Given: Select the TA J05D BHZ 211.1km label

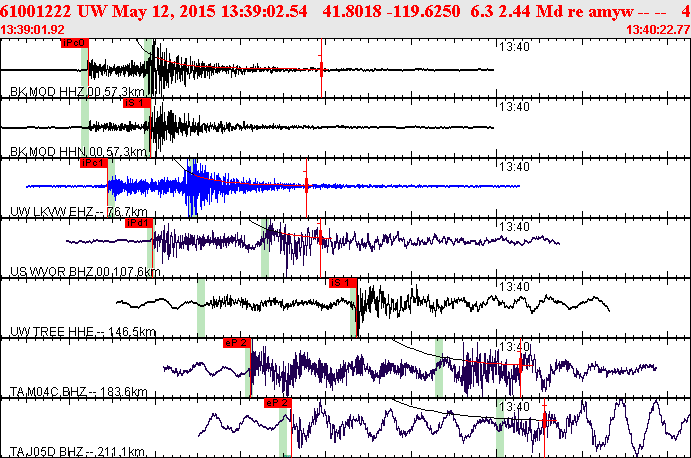Looking at the screenshot, I should pyautogui.click(x=78, y=451).
